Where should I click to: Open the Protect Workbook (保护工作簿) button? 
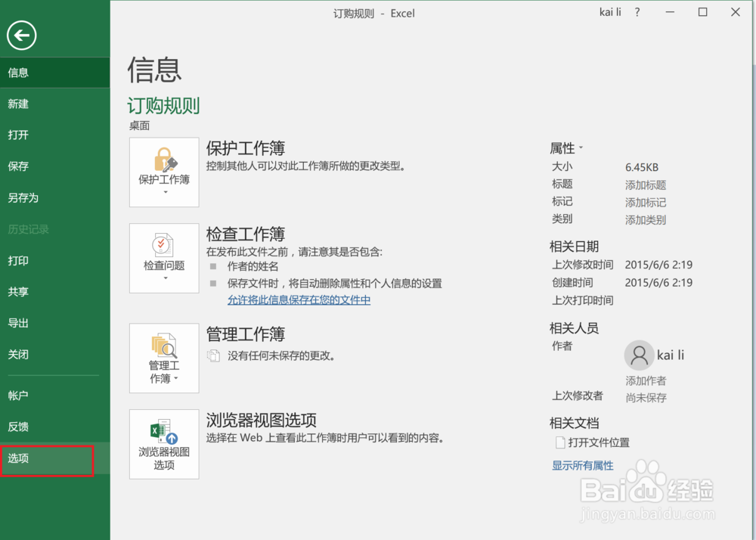click(164, 172)
